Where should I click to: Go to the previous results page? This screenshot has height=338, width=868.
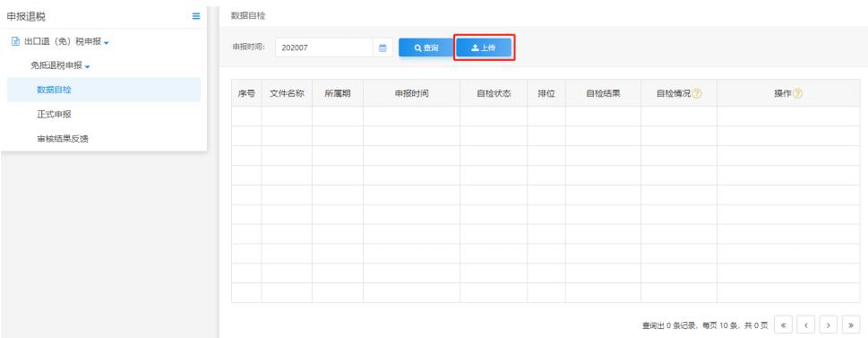coord(806,325)
